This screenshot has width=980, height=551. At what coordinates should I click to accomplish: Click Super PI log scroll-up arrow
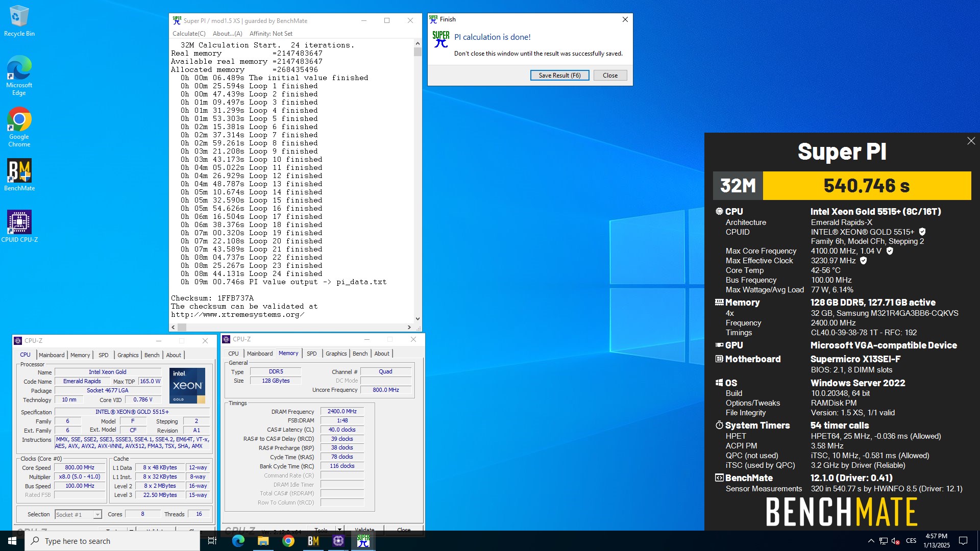[418, 44]
